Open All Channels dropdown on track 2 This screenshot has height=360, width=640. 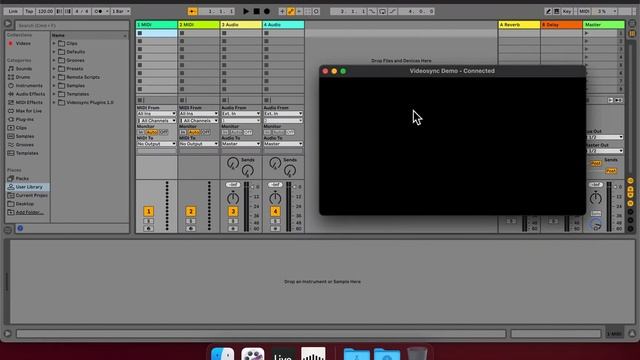(x=199, y=121)
